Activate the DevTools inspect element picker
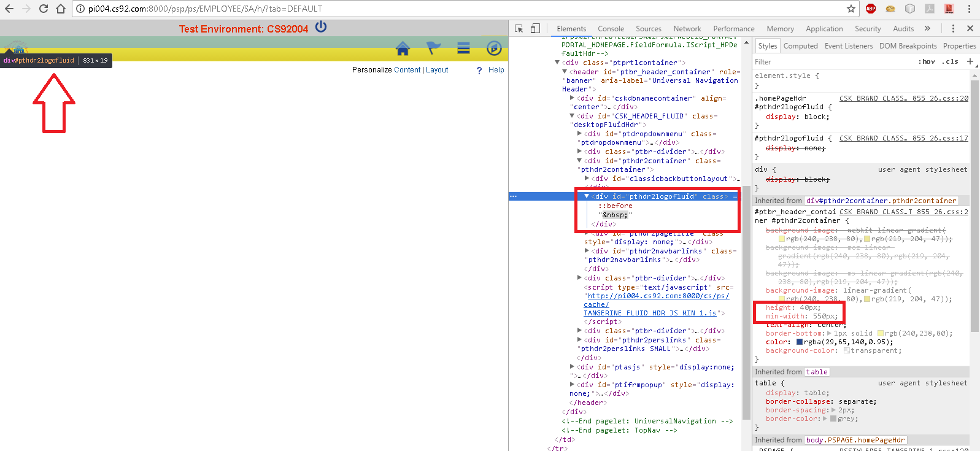Viewport: 980px width, 451px height. pyautogui.click(x=519, y=28)
